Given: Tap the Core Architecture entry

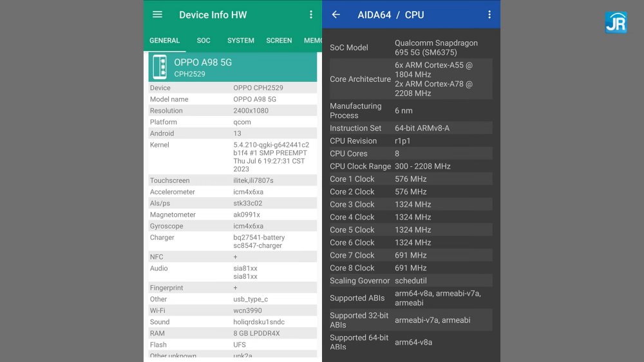Looking at the screenshot, I should coord(411,79).
